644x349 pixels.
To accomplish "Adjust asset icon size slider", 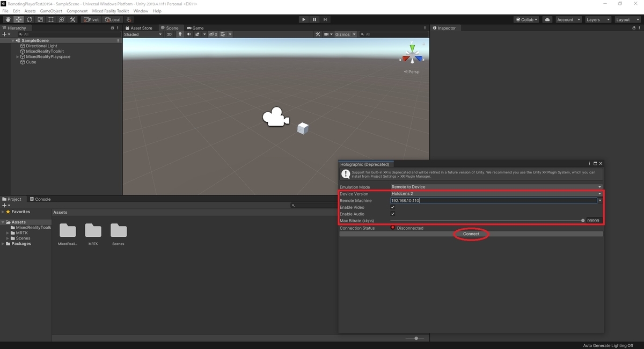I will click(x=415, y=338).
